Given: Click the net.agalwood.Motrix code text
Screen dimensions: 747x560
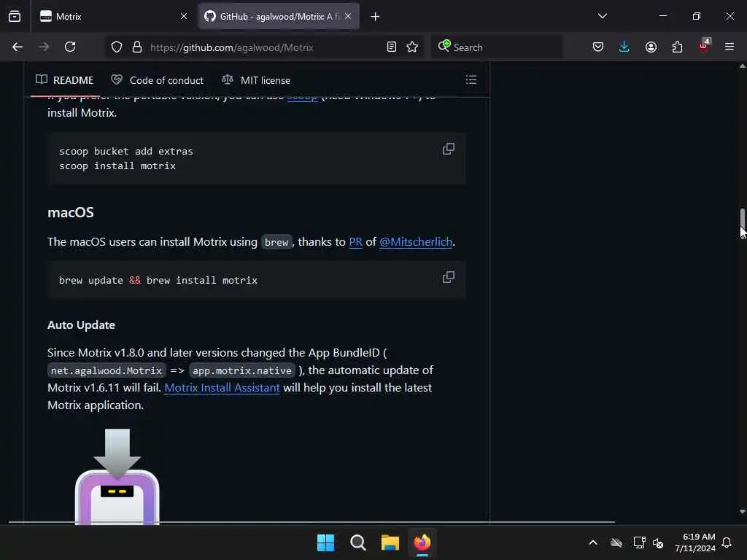Looking at the screenshot, I should click(x=107, y=370).
